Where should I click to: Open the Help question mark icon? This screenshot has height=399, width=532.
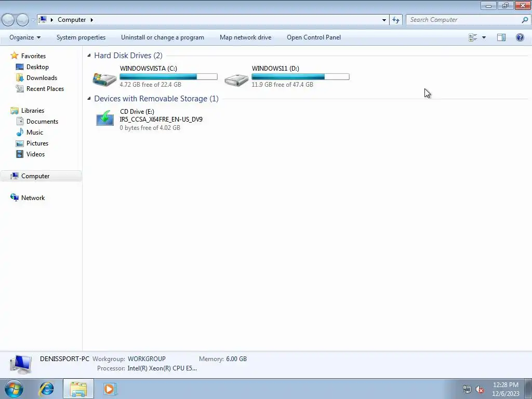click(x=520, y=37)
